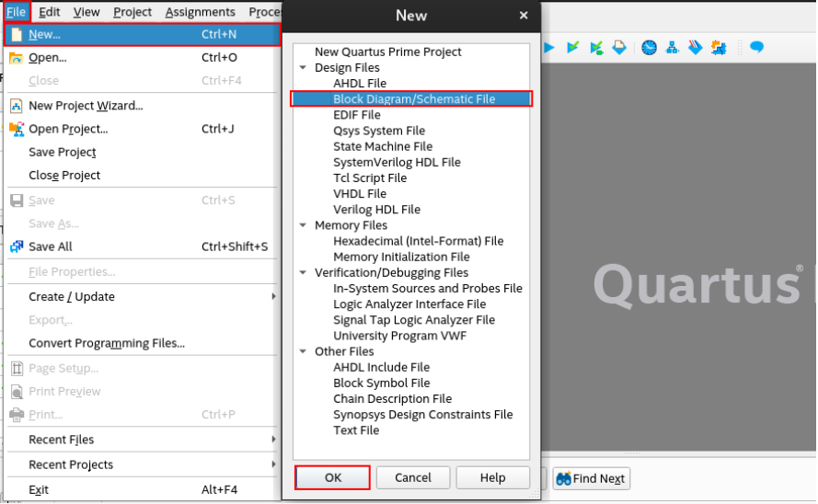The height and width of the screenshot is (504, 818).
Task: Select Save All menu entry
Action: [142, 246]
